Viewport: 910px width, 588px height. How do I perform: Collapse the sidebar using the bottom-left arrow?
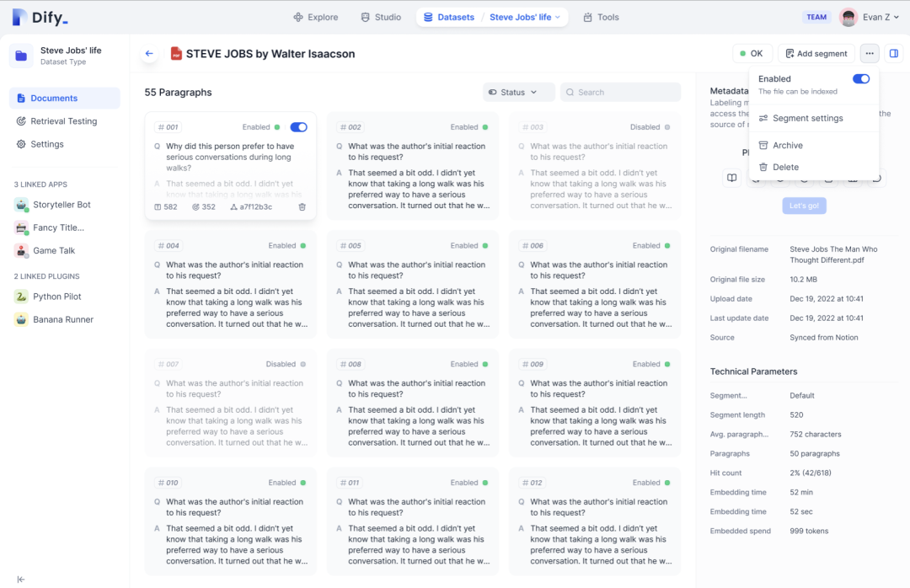(21, 579)
